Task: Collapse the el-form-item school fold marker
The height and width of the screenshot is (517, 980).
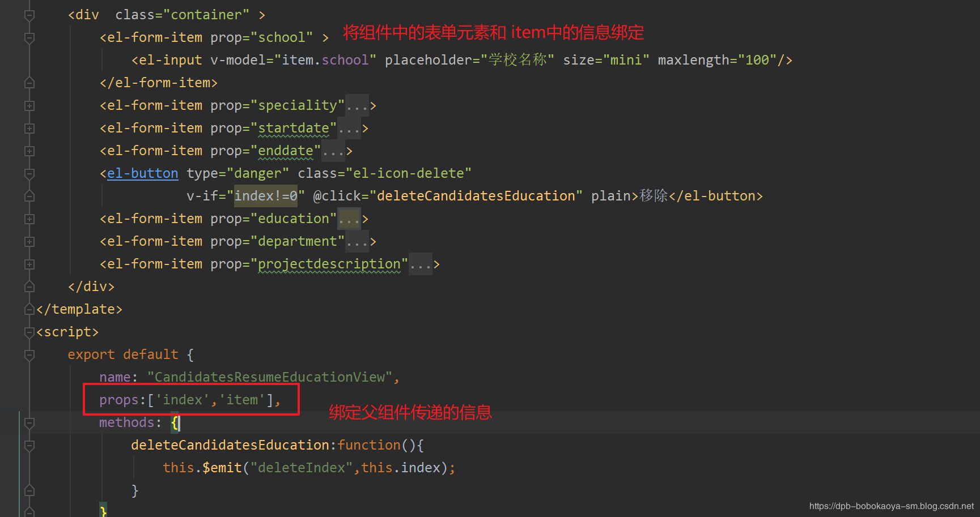Action: 29,38
